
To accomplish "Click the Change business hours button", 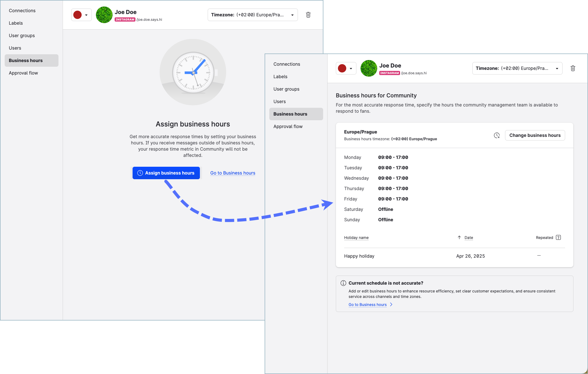I will (x=535, y=135).
